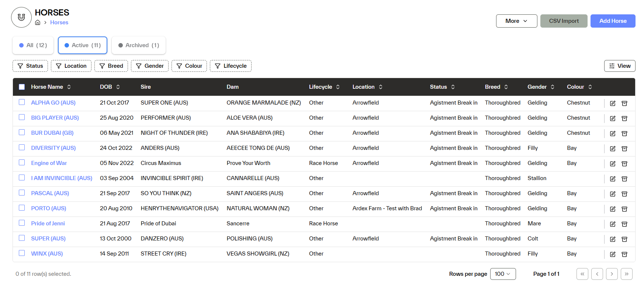Open the Breed filter dropdown
The width and height of the screenshot is (644, 285).
[111, 66]
